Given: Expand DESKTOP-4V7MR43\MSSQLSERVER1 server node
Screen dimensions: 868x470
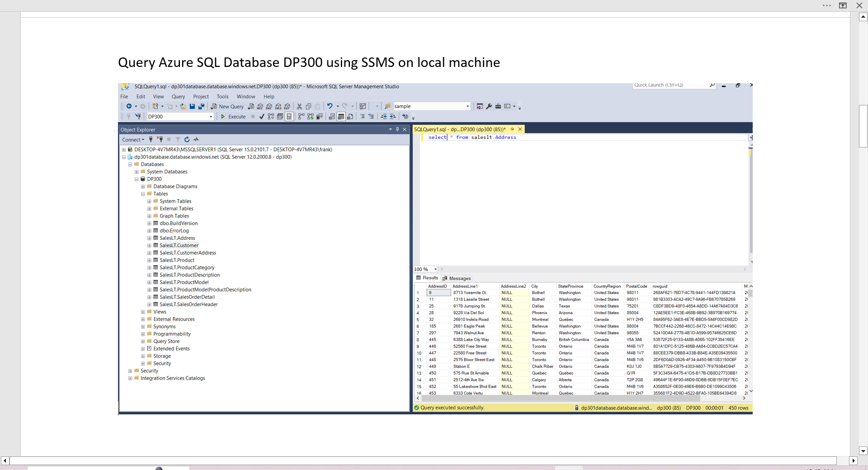Looking at the screenshot, I should (x=124, y=150).
